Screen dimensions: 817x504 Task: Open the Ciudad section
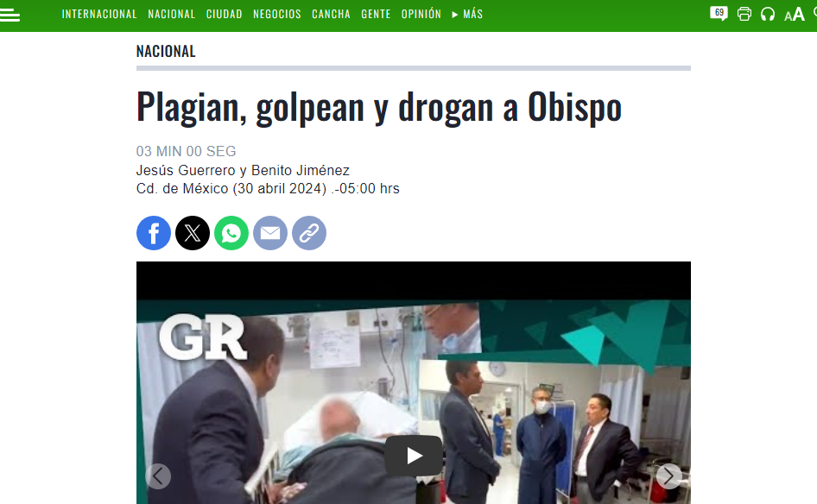(224, 14)
